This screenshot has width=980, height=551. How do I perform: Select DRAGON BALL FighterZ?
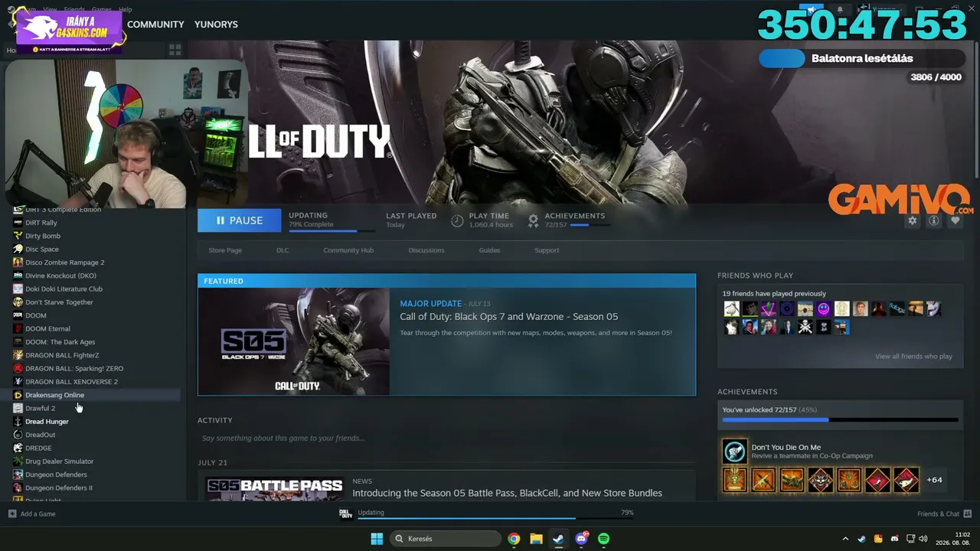click(62, 355)
